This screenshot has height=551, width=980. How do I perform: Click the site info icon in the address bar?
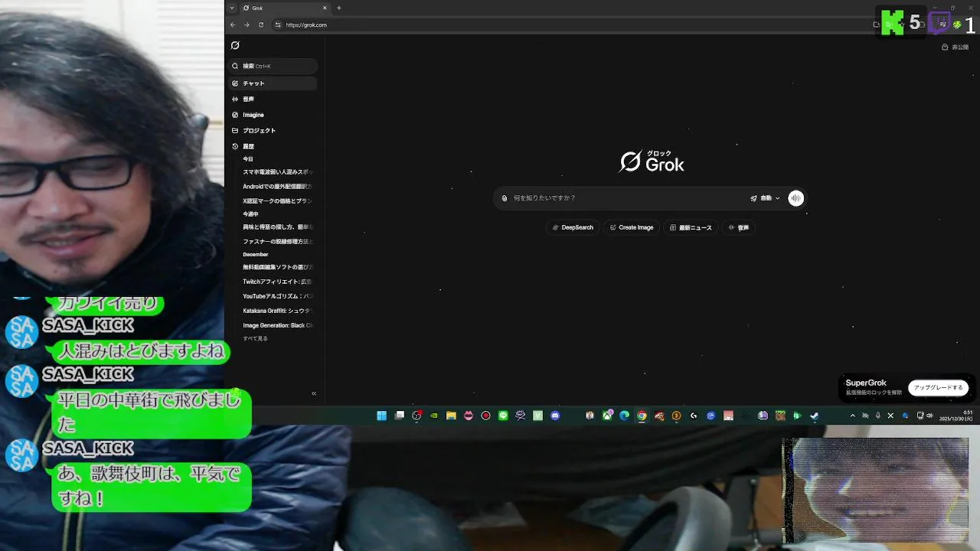click(x=278, y=24)
